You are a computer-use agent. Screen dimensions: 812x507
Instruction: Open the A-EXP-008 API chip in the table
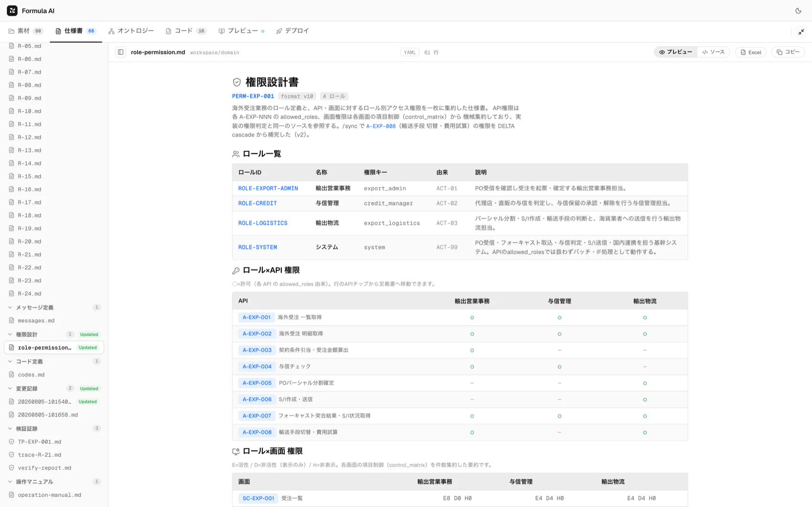tap(256, 433)
